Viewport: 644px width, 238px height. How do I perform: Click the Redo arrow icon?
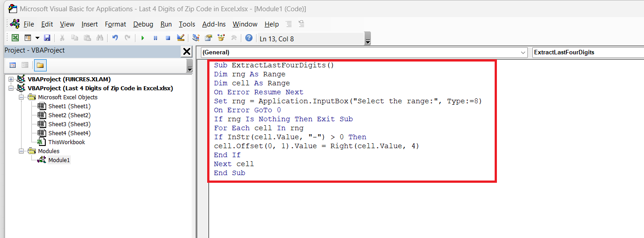pyautogui.click(x=128, y=38)
